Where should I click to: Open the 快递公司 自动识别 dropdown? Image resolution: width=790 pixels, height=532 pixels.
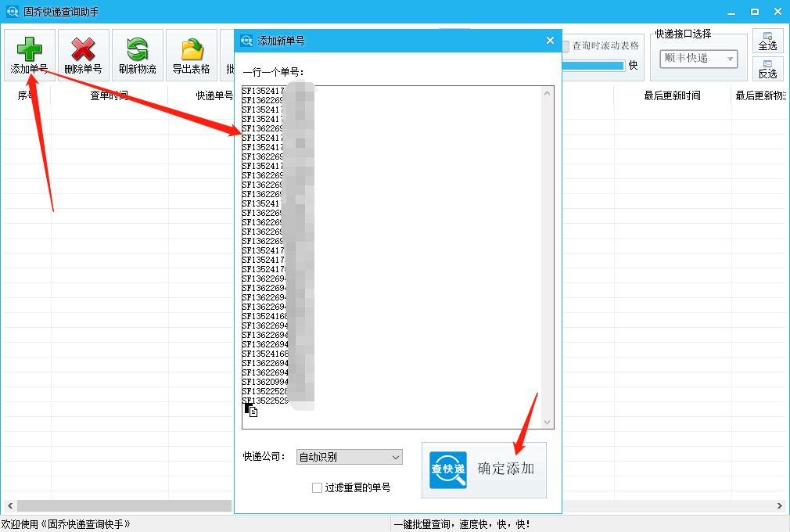click(349, 457)
